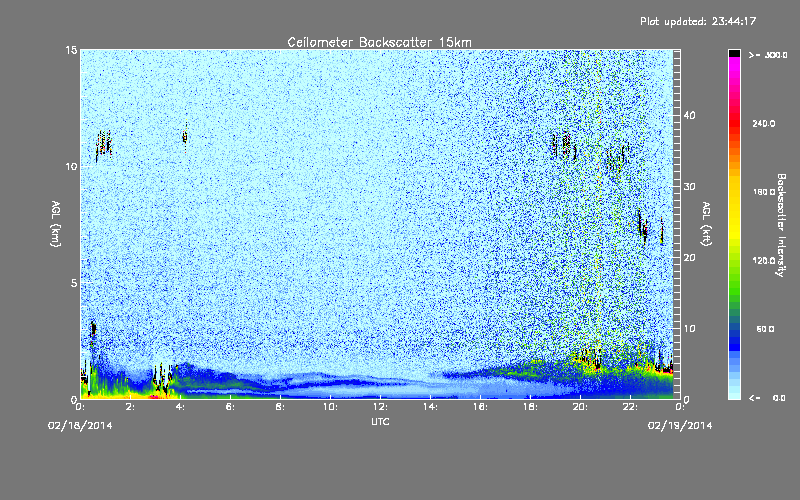Click the 'AGL (km)' left axis label
The image size is (800, 500).
click(56, 224)
